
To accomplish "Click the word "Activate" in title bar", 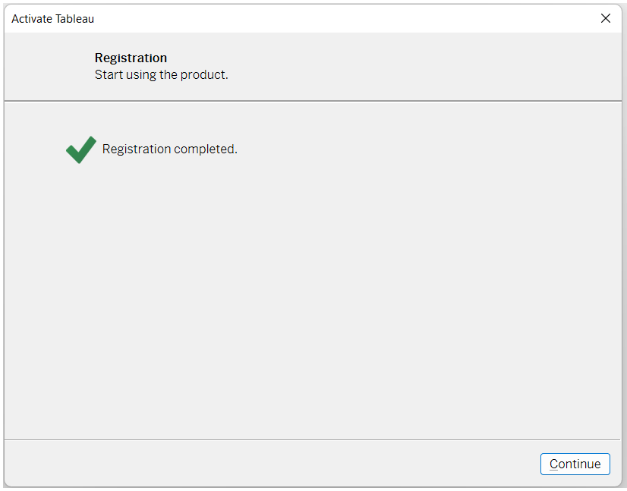I will [x=32, y=19].
